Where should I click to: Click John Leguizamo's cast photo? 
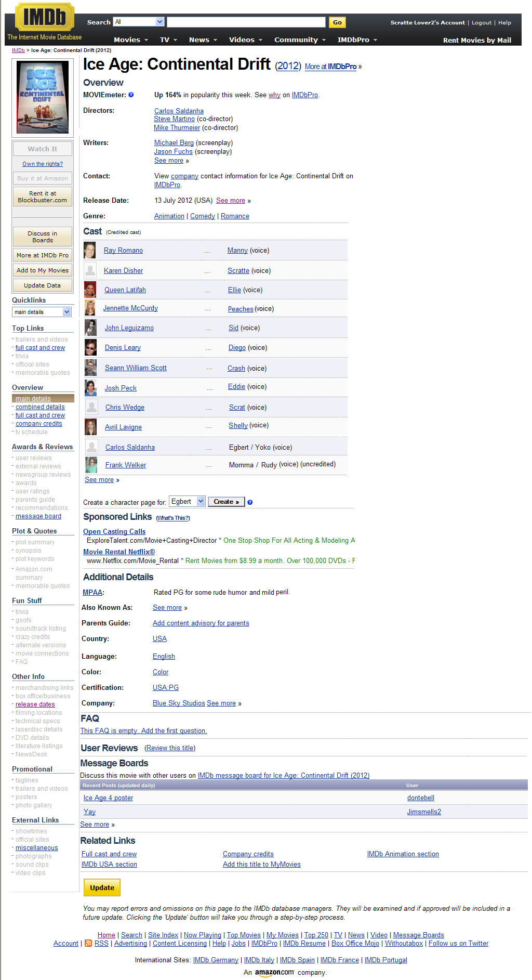(x=90, y=328)
